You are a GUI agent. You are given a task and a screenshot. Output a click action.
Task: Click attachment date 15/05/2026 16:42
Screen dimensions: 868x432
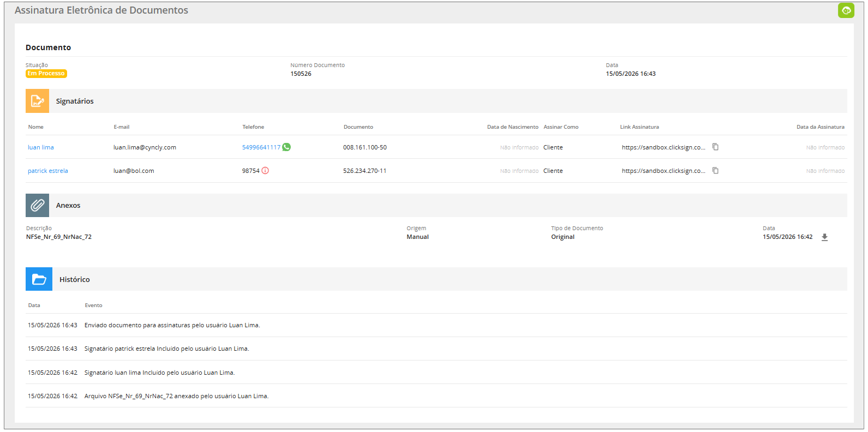[788, 237]
